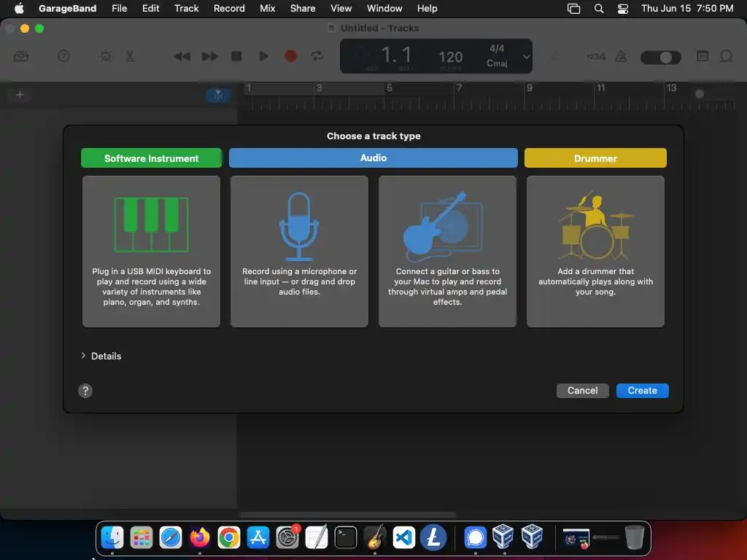Open Control Center in menu bar
The width and height of the screenshot is (747, 560).
point(623,9)
